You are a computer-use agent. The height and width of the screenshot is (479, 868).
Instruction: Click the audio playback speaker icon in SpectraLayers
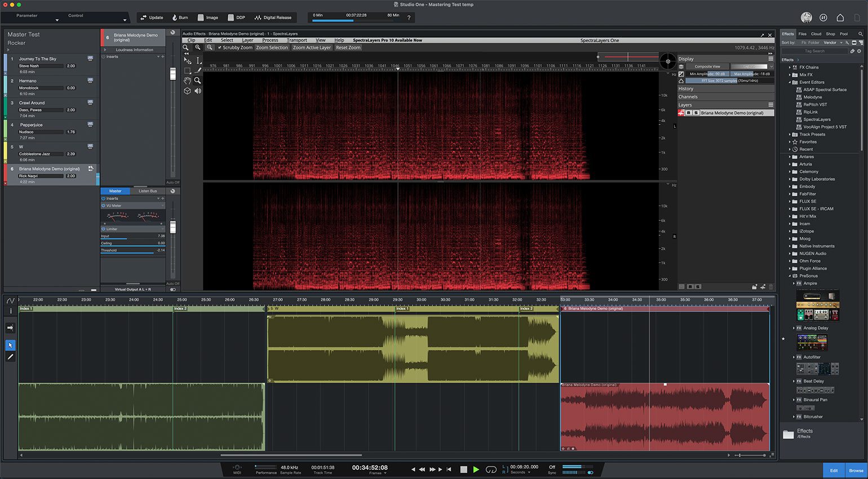tap(197, 91)
